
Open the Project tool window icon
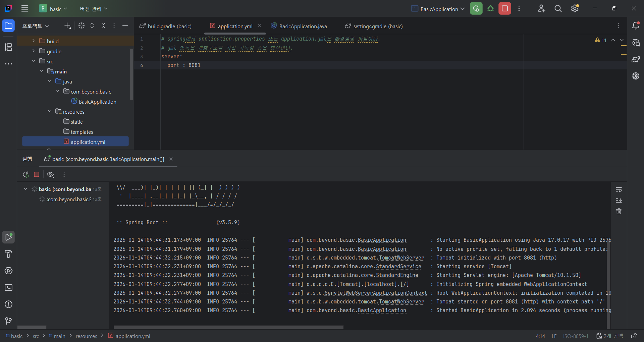[8, 26]
